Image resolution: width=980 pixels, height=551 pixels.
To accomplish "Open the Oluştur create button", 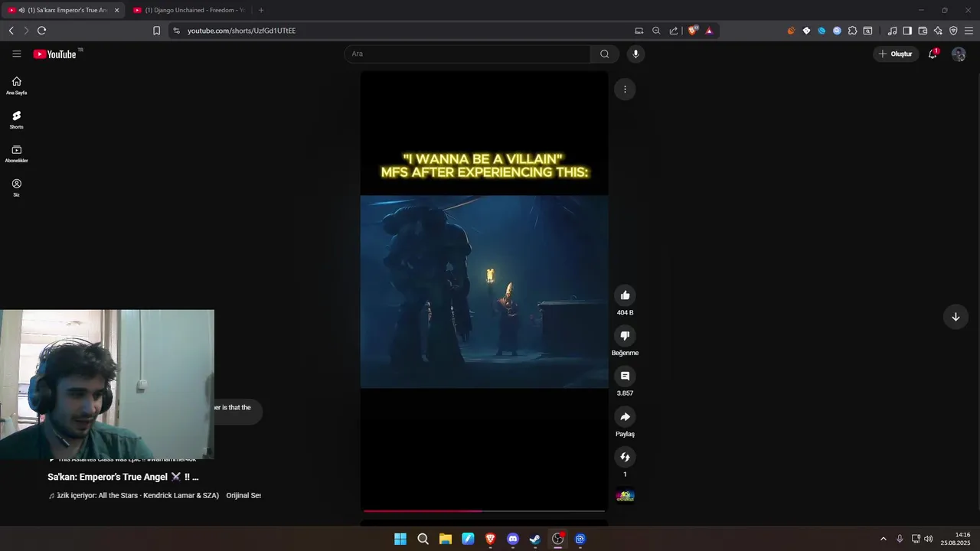I will click(x=896, y=54).
